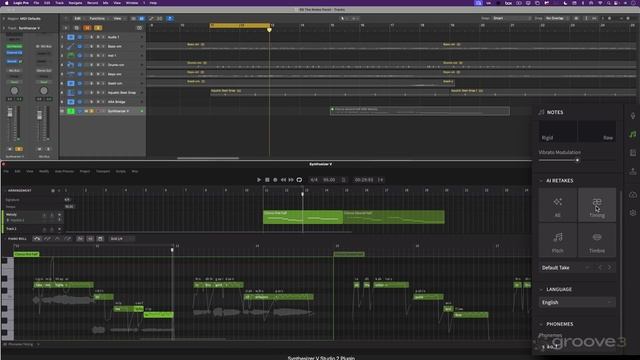The width and height of the screenshot is (640, 360).
Task: Open the Apple menu
Action: coord(6,3)
